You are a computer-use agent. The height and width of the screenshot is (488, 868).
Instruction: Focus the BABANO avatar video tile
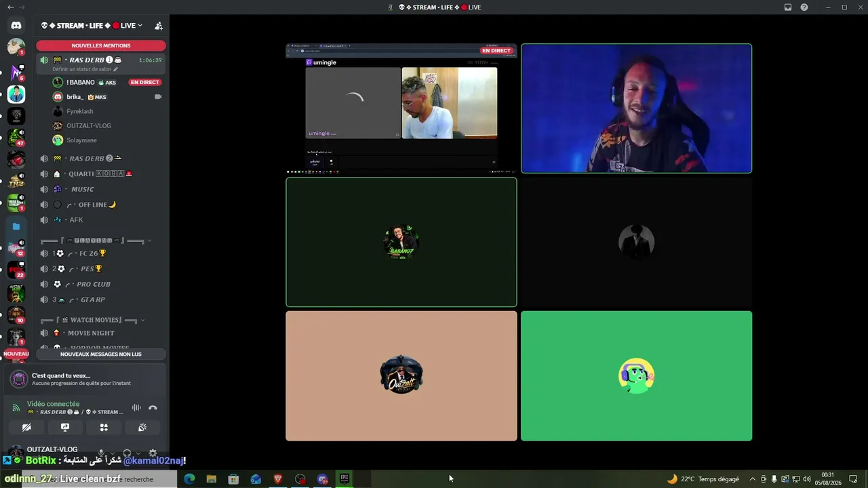pyautogui.click(x=401, y=242)
